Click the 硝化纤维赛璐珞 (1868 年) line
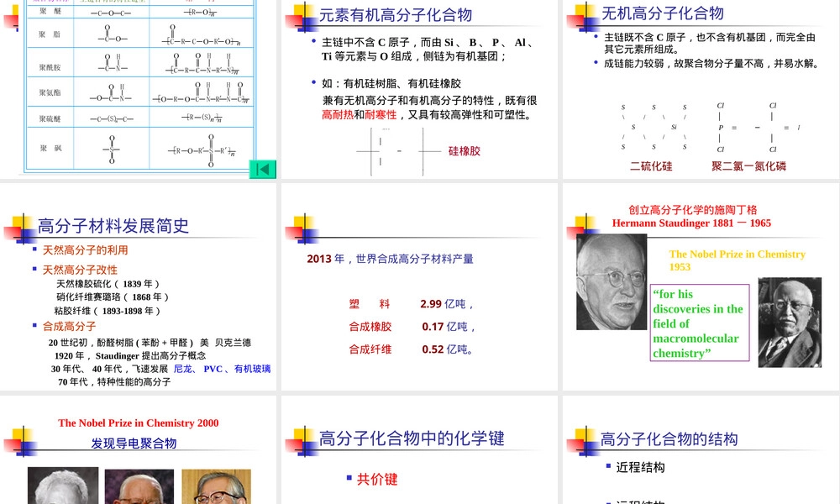840x504 pixels. click(x=113, y=297)
